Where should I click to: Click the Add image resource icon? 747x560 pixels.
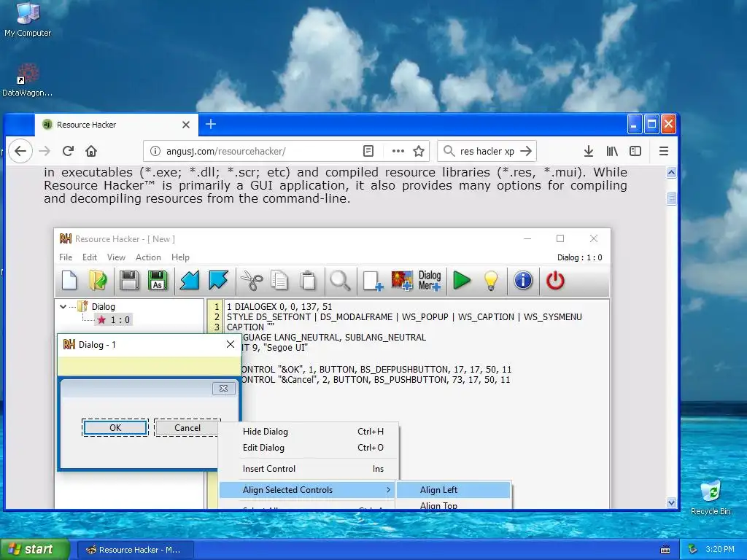click(402, 281)
